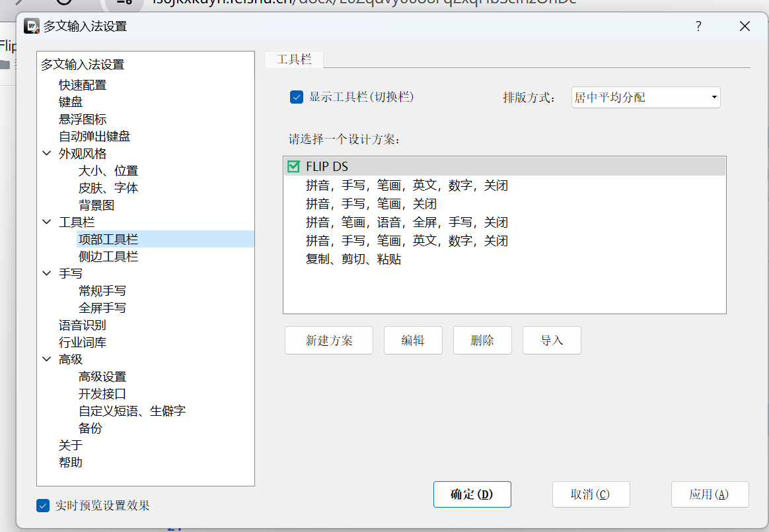Screen dimensions: 769x532
Task: Click the 新建方案 button
Action: point(328,341)
